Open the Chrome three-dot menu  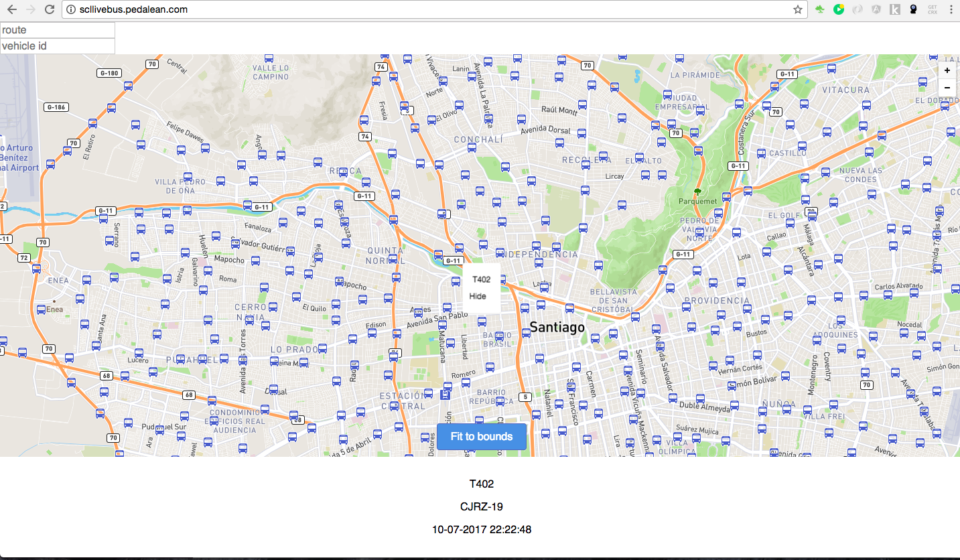pyautogui.click(x=951, y=9)
